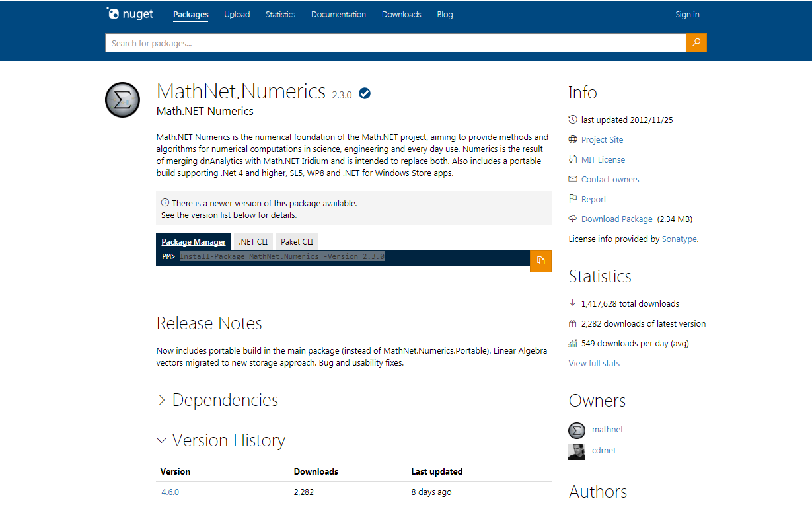Click the clock icon beside last updated date

coord(573,120)
